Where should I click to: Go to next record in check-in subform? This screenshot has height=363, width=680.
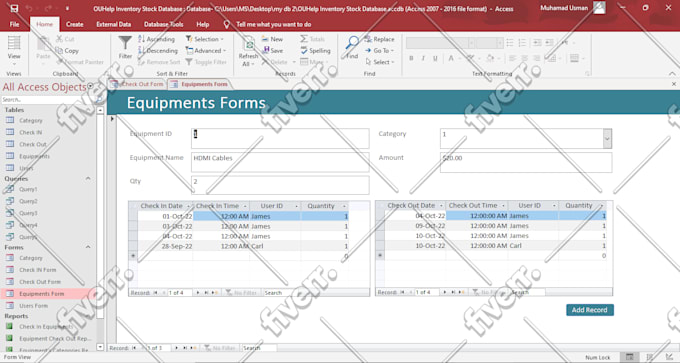click(198, 293)
